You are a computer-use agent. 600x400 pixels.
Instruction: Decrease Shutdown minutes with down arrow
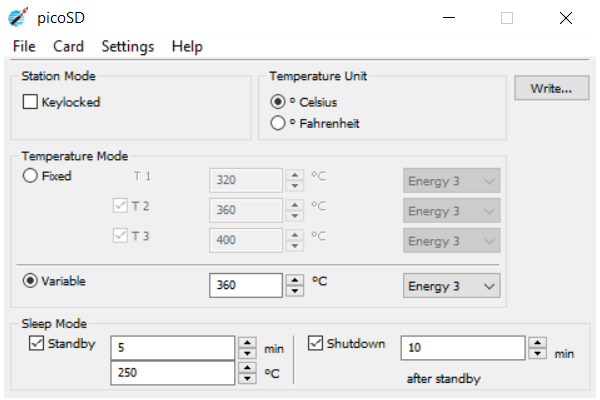(x=539, y=353)
